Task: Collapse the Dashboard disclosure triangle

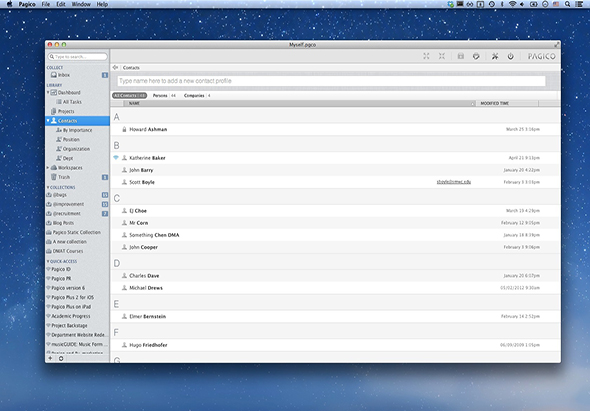Action: 48,92
